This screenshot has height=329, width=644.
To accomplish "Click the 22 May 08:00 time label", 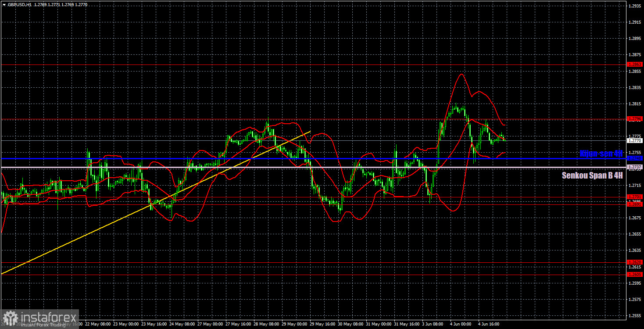I will (99, 324).
